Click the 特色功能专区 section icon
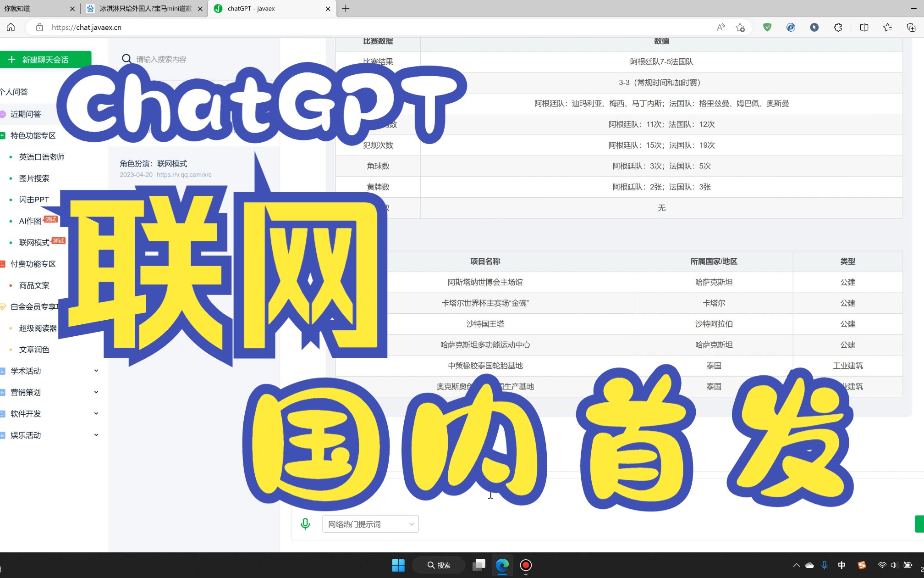The height and width of the screenshot is (578, 924). 2,135
